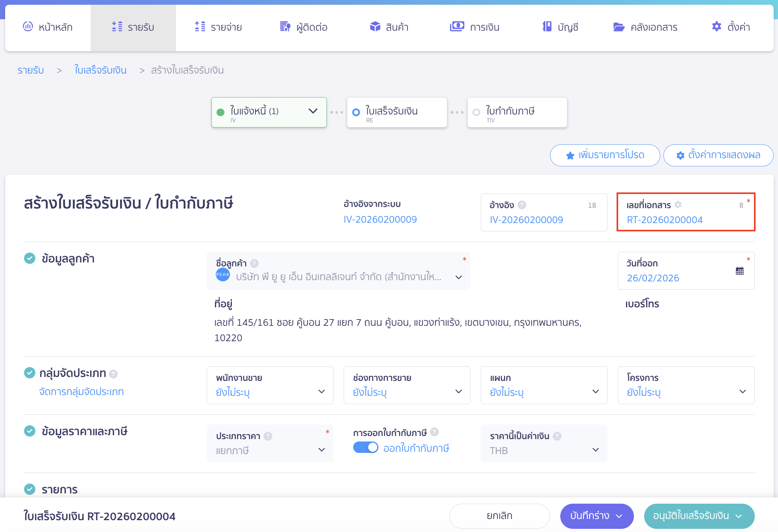Click the เพิ่มรายการโปรด button

605,155
